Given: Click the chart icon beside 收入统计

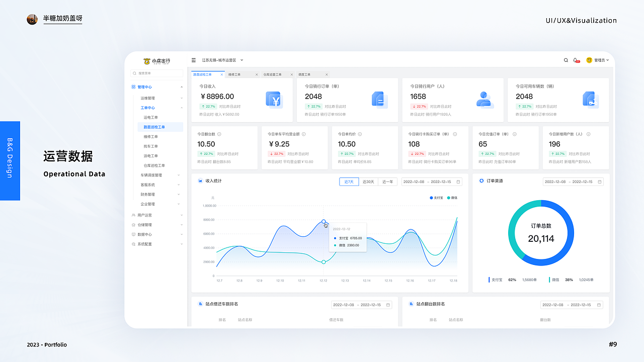Looking at the screenshot, I should pyautogui.click(x=200, y=180).
